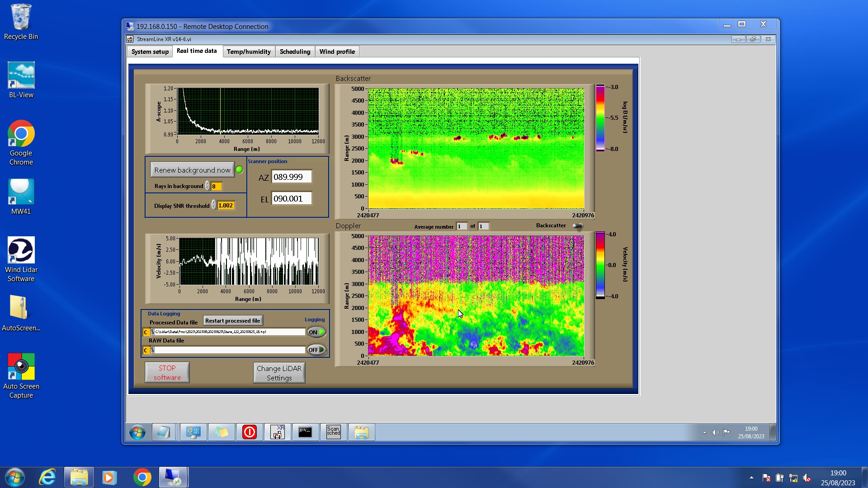Open command prompt icon in the remote taskbar
The height and width of the screenshot is (488, 868).
[305, 432]
